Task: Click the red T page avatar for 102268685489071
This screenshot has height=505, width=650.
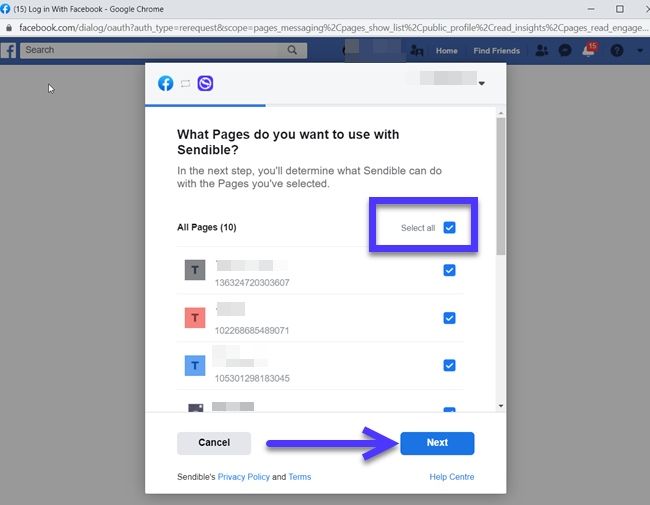Action: tap(195, 318)
